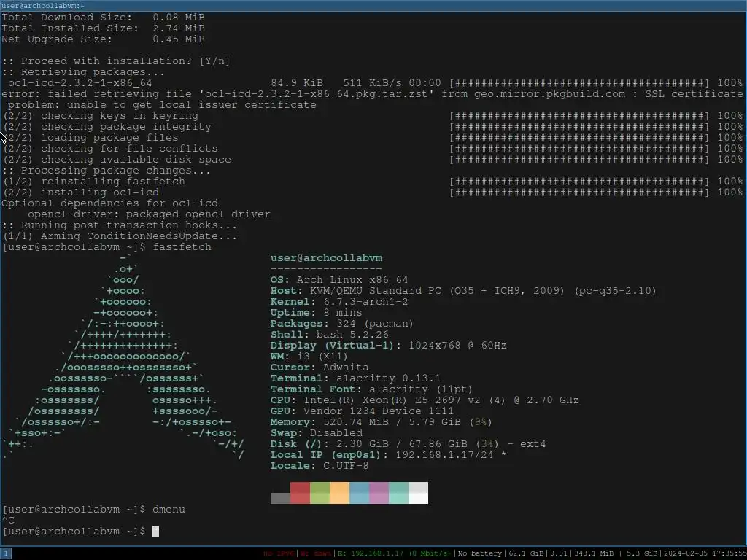747x560 pixels.
Task: Click 'No battery' in the status bar
Action: tap(480, 553)
